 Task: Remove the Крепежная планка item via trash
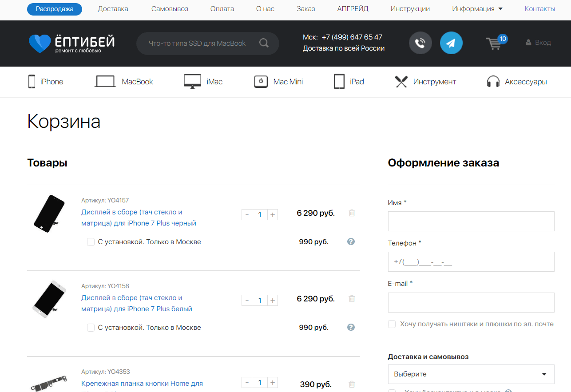(x=352, y=384)
